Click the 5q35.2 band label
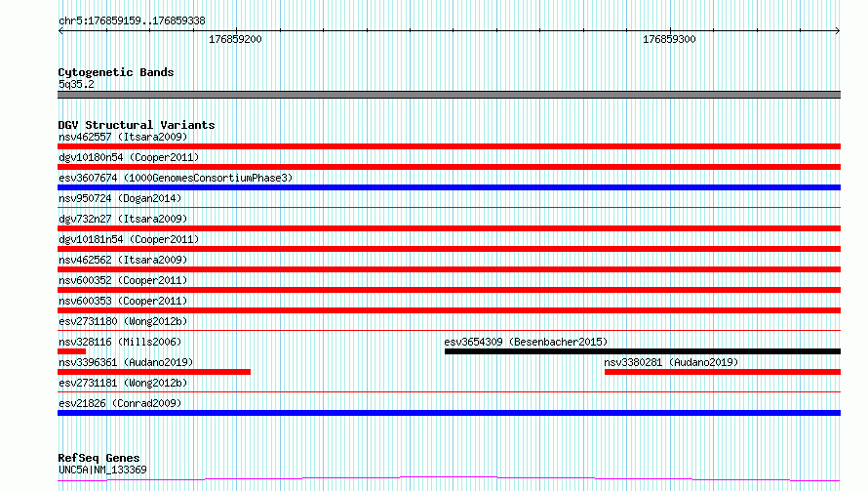The height and width of the screenshot is (491, 868). pyautogui.click(x=76, y=84)
